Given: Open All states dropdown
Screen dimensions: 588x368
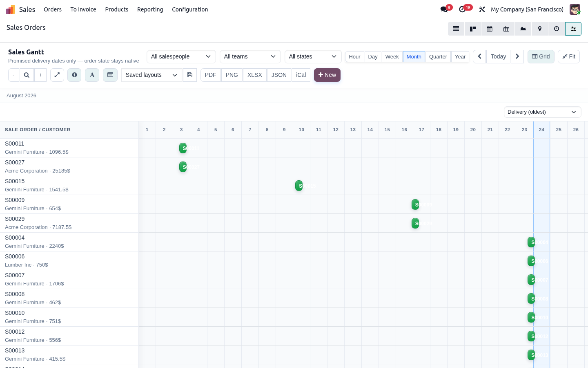Looking at the screenshot, I should (x=313, y=56).
